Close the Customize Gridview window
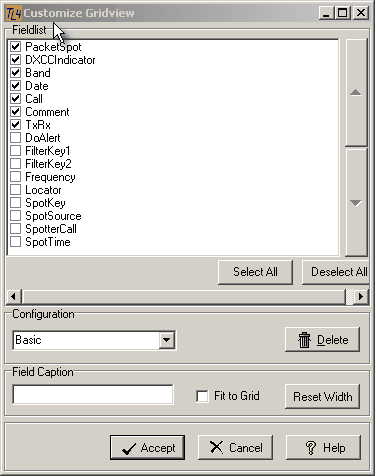The image size is (375, 476). 361,13
